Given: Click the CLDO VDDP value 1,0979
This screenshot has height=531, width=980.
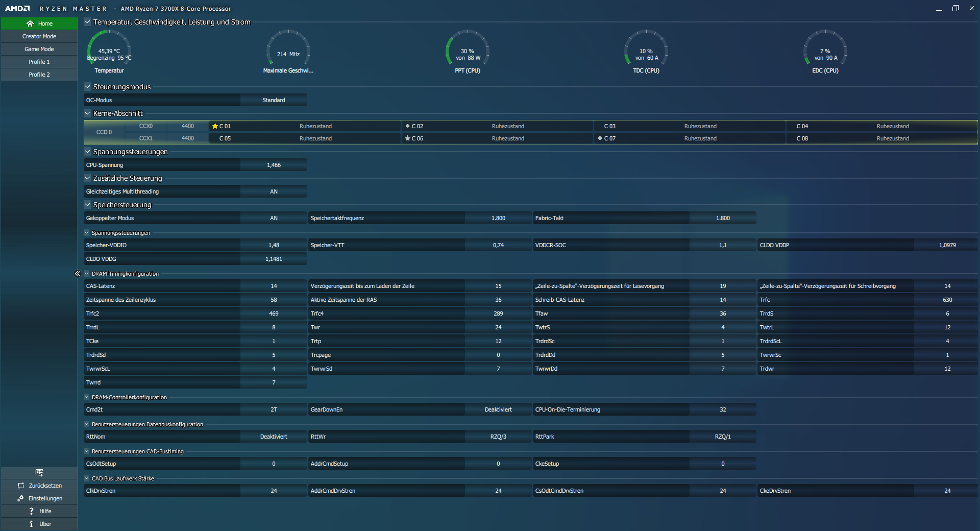Looking at the screenshot, I should click(947, 245).
